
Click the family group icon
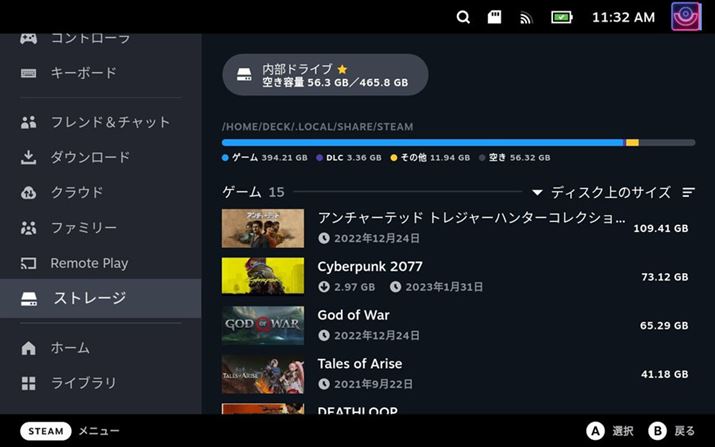(28, 228)
